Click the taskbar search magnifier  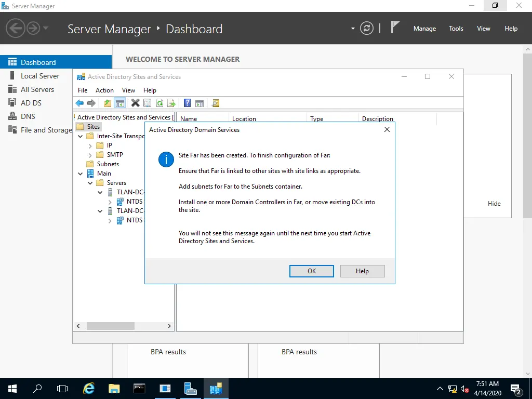(x=37, y=388)
